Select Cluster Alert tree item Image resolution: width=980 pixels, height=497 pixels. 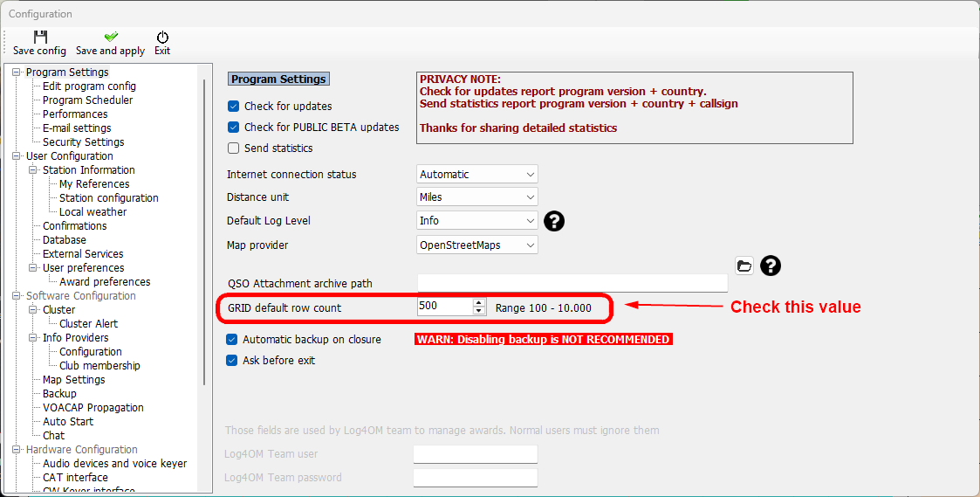click(x=88, y=323)
